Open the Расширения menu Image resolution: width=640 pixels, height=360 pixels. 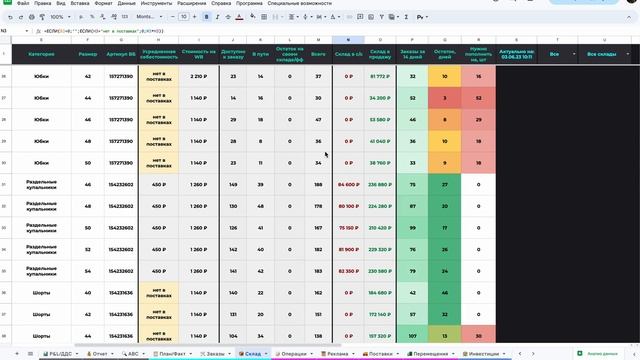[x=191, y=3]
